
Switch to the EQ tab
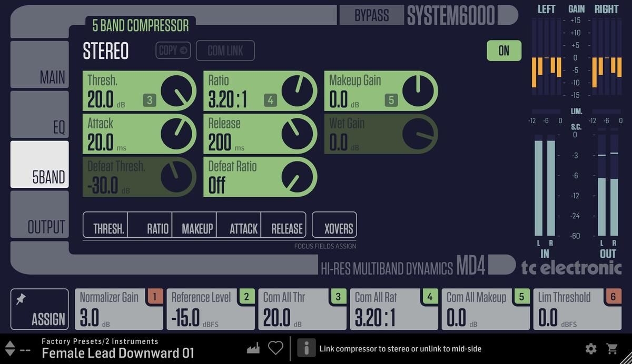40,115
